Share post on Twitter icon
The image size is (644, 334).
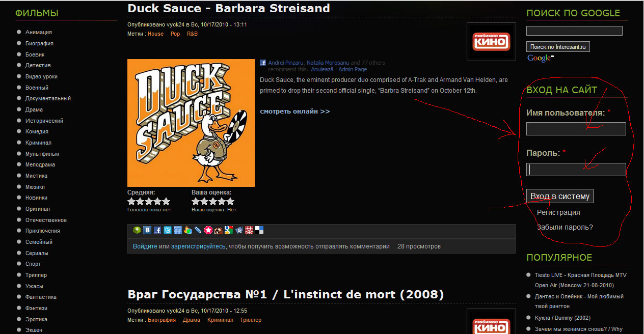(168, 230)
